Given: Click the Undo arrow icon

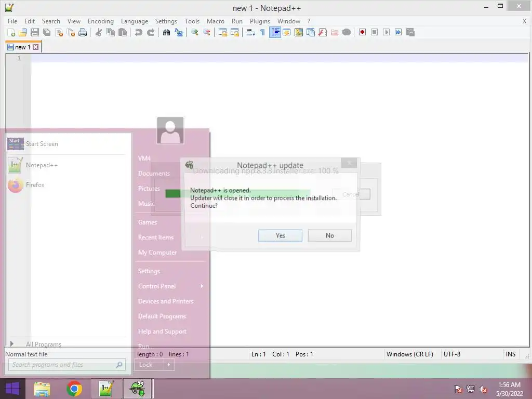Looking at the screenshot, I should [138, 32].
